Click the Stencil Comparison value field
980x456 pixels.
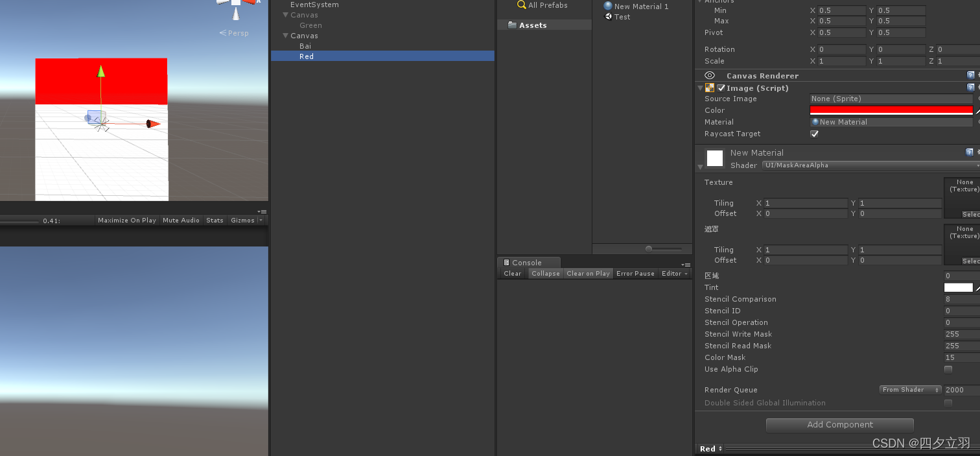[962, 299]
